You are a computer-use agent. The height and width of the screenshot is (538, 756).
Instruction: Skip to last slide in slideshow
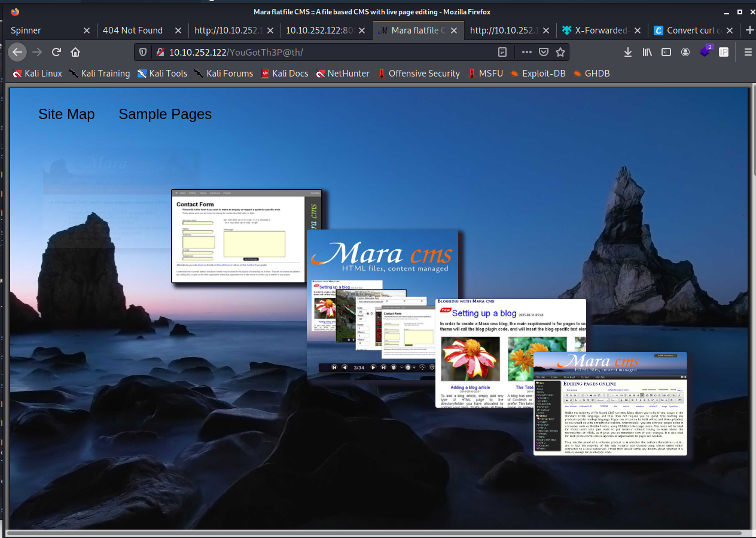point(383,367)
